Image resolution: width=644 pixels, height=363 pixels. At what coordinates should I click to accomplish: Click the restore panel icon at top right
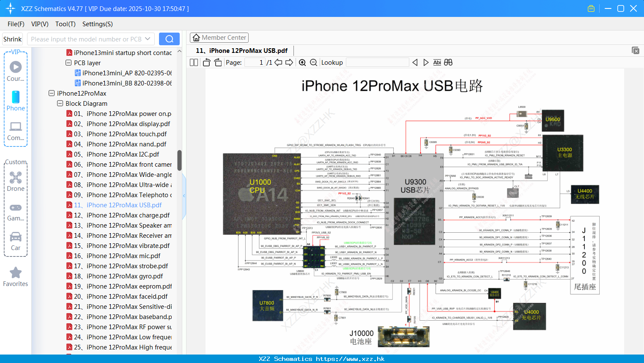pos(636,50)
